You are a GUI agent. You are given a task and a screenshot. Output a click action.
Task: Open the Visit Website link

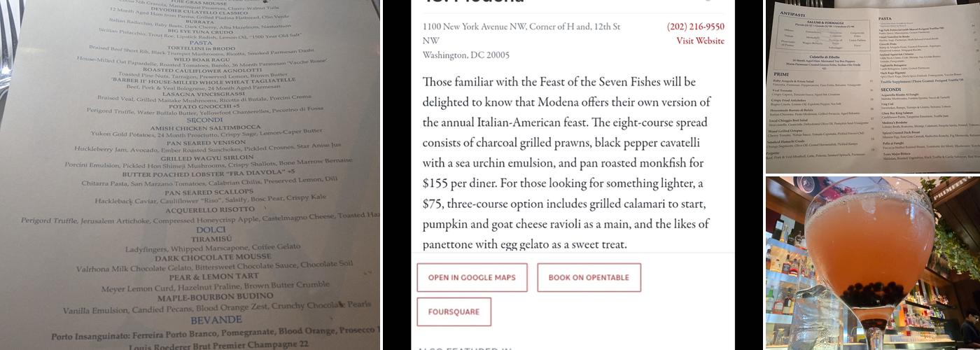700,41
